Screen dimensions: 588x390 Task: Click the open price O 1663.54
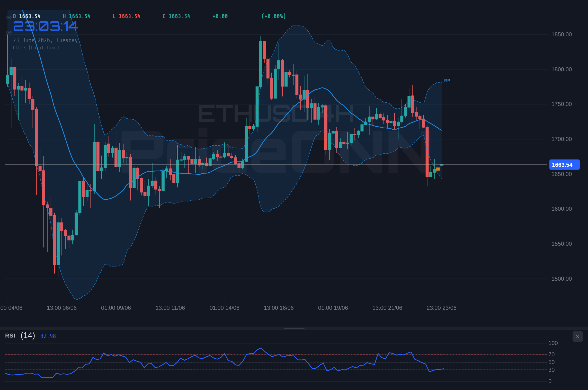pos(27,16)
